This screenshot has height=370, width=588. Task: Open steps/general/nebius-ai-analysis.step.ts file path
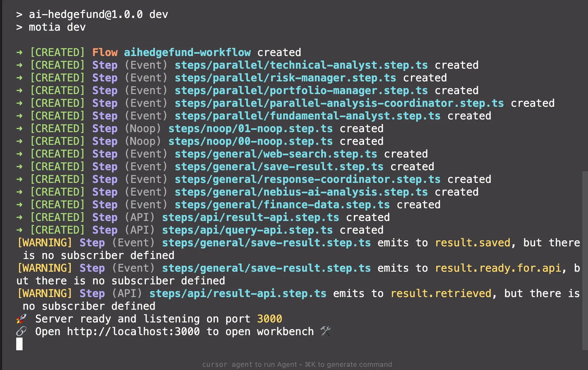tap(301, 192)
